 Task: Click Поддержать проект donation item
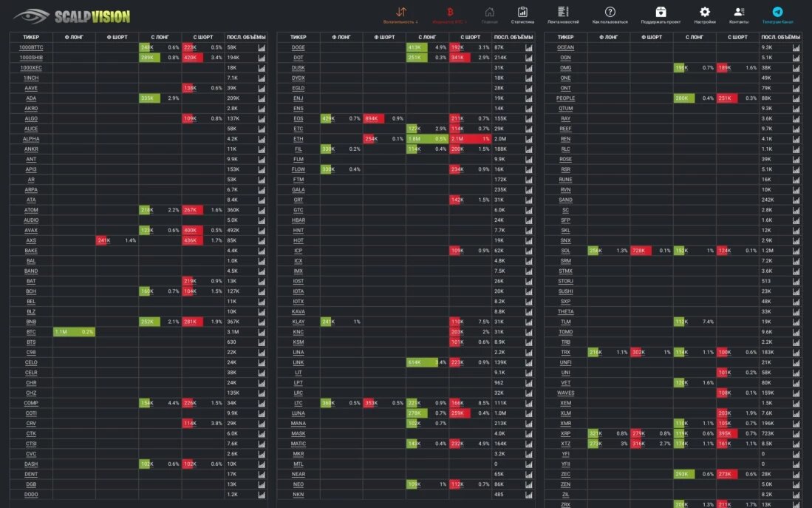(661, 15)
